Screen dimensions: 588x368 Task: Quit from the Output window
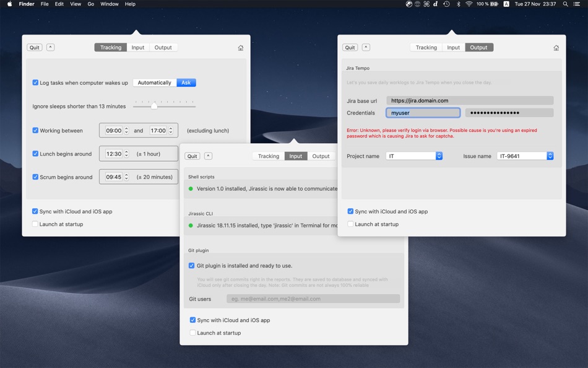[350, 48]
